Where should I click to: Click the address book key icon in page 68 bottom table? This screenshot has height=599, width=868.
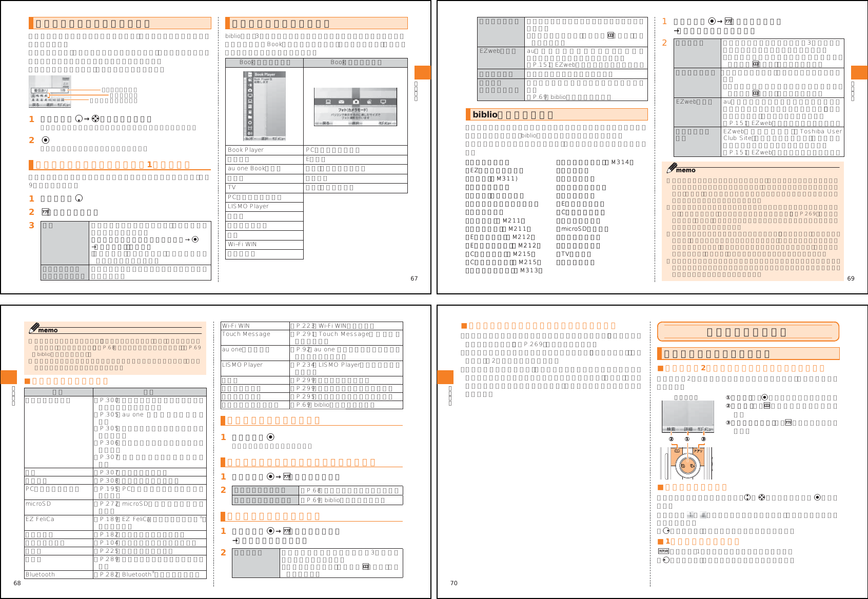[366, 567]
